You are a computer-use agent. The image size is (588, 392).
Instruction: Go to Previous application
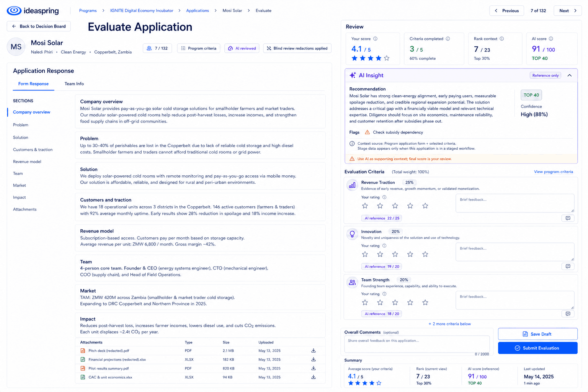point(506,11)
